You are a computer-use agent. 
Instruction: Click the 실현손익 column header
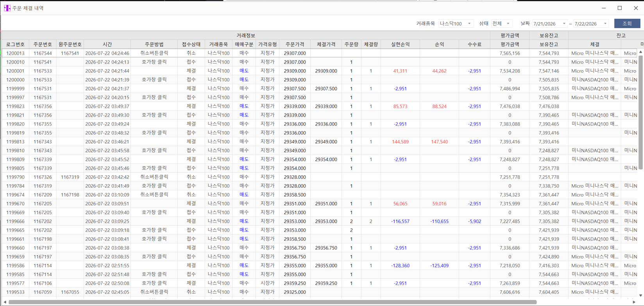[401, 44]
